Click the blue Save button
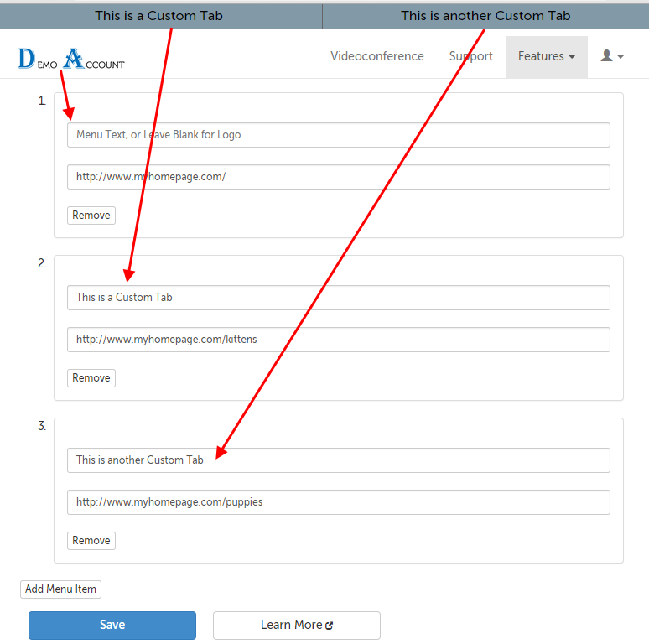 112,625
